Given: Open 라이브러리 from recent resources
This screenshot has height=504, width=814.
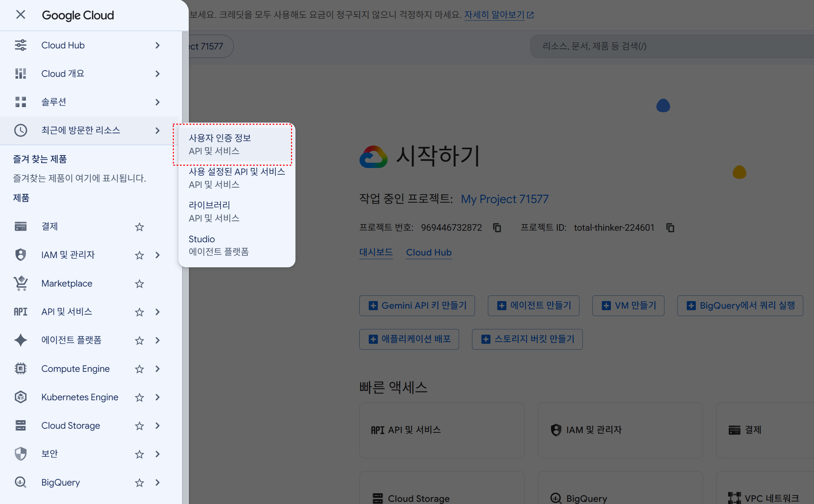Looking at the screenshot, I should coord(236,212).
